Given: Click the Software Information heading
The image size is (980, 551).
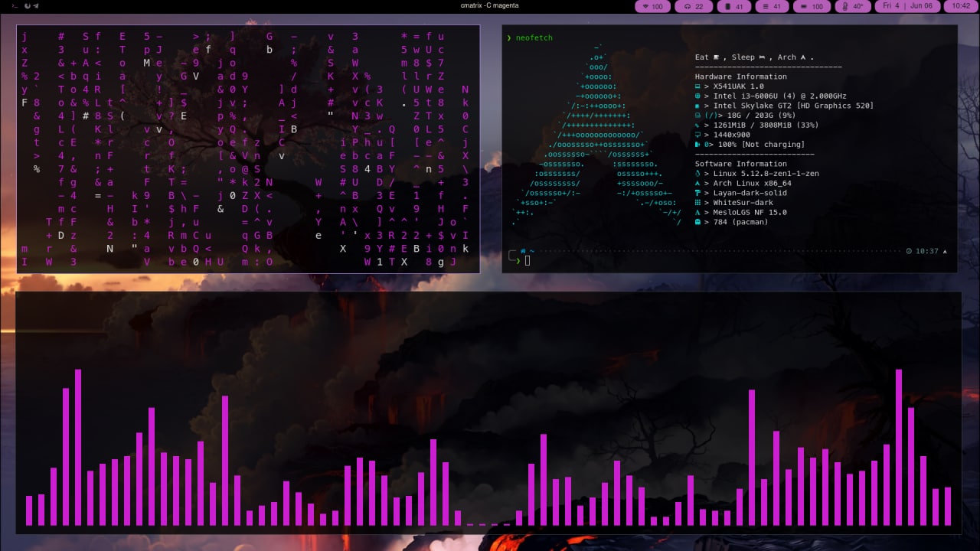Looking at the screenshot, I should [x=740, y=164].
